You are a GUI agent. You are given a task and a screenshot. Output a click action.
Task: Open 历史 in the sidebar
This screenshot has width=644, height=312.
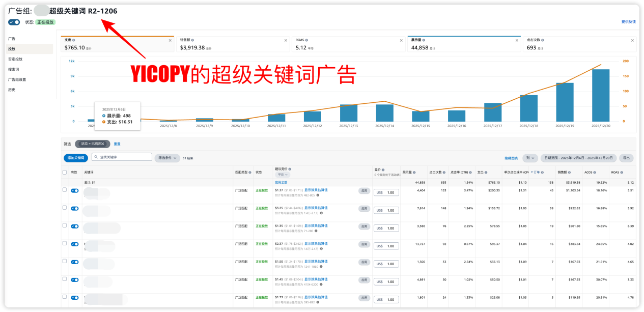pos(12,90)
